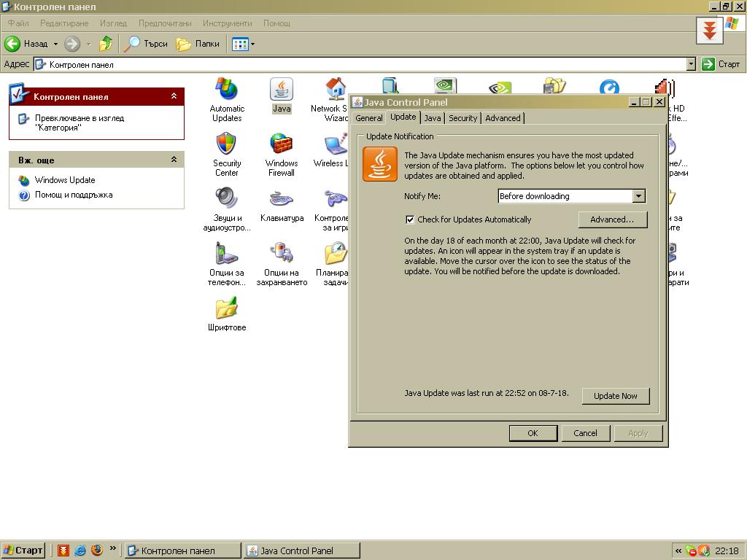The image size is (747, 560).
Task: Click the Търси search toolbar button
Action: 146,44
